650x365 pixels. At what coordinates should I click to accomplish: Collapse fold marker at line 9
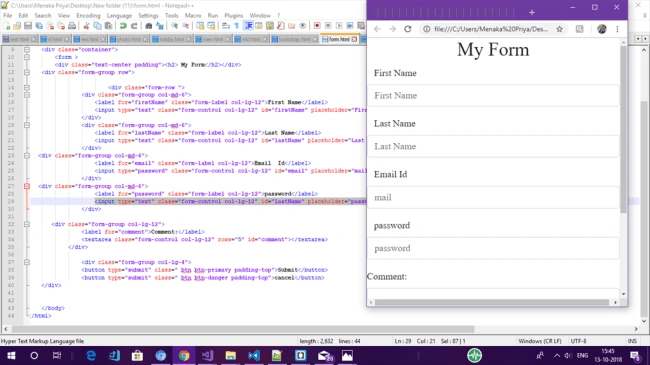click(x=27, y=49)
